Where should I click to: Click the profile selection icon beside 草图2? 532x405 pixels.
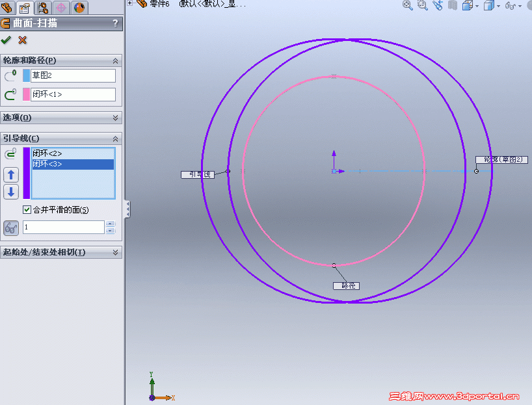click(x=10, y=75)
